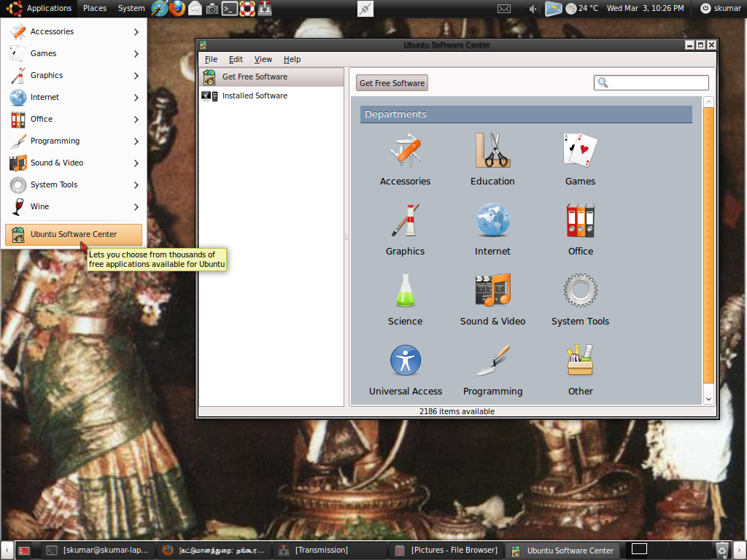Expand the Games submenu in Applications menu

coord(74,53)
